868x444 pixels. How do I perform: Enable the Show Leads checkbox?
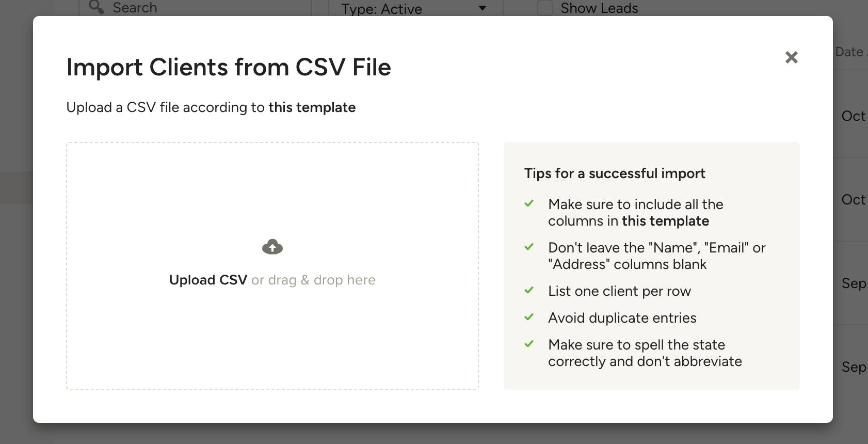(544, 8)
